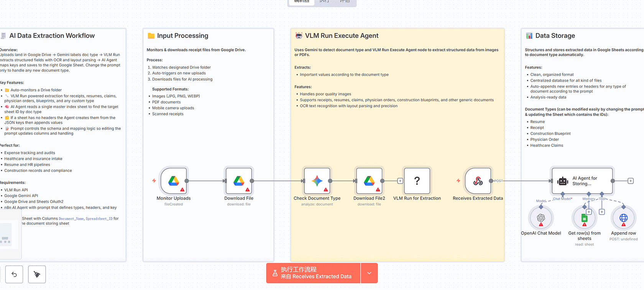Viewport: 644px width, 290px height.
Task: Select the Download File node
Action: (239, 181)
